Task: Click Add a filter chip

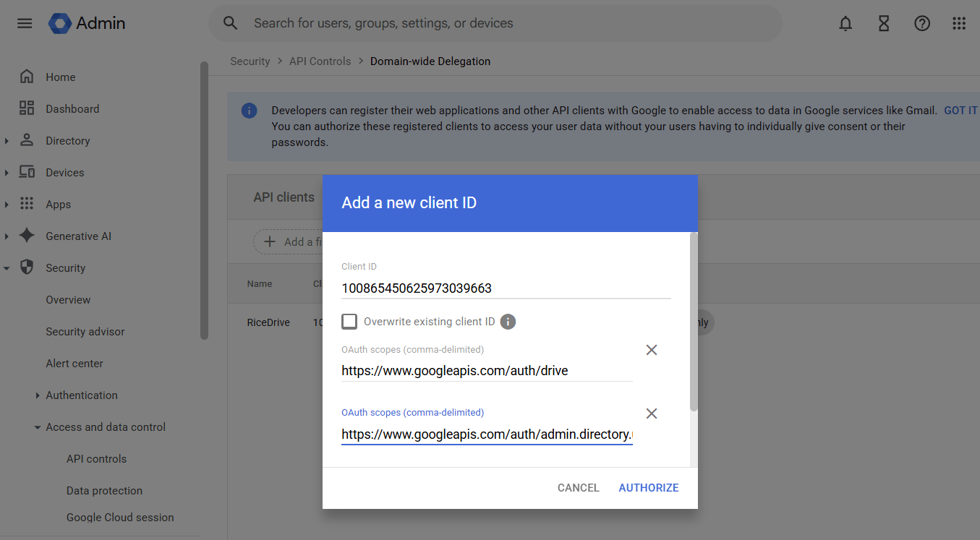Action: 288,241
